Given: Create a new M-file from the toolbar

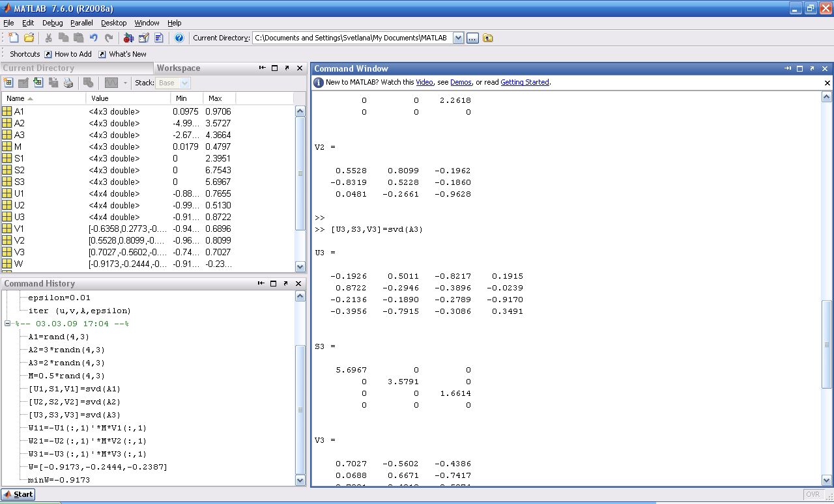Looking at the screenshot, I should [14, 38].
